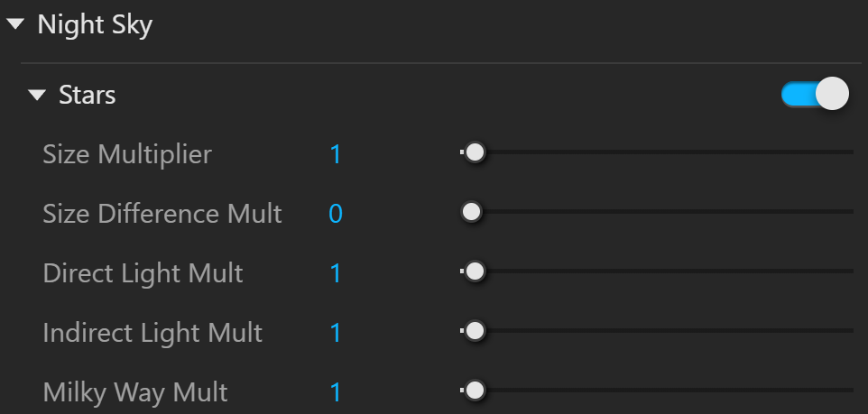The image size is (868, 414).
Task: Edit the Size Difference Mult value 0
Action: (336, 214)
